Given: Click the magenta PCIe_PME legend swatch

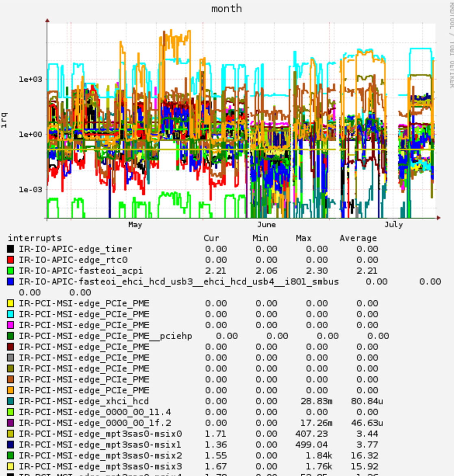Looking at the screenshot, I should pos(11,325).
